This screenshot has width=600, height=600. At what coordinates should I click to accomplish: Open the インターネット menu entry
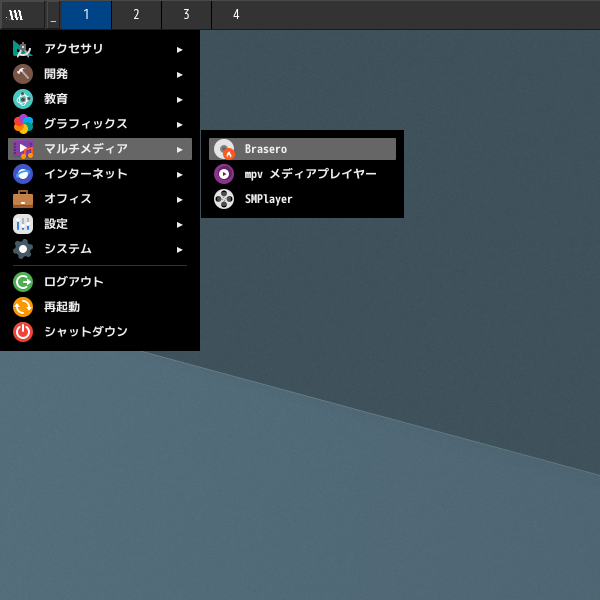(100, 174)
